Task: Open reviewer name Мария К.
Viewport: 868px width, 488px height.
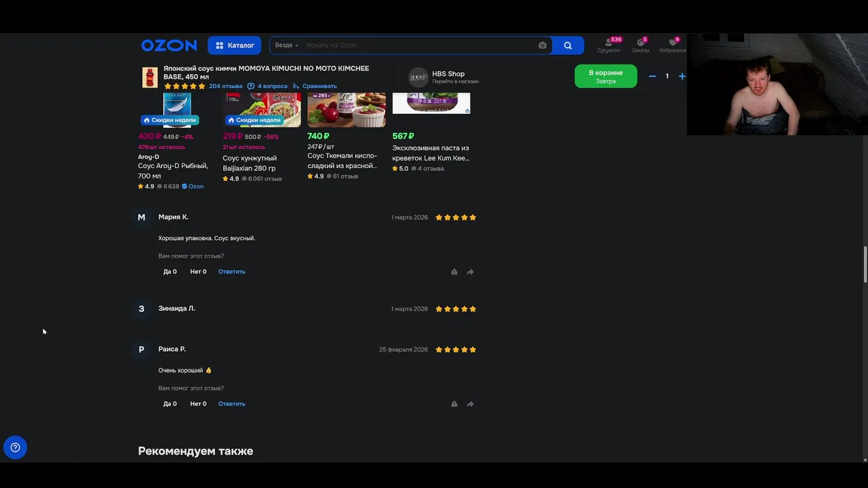Action: [174, 217]
